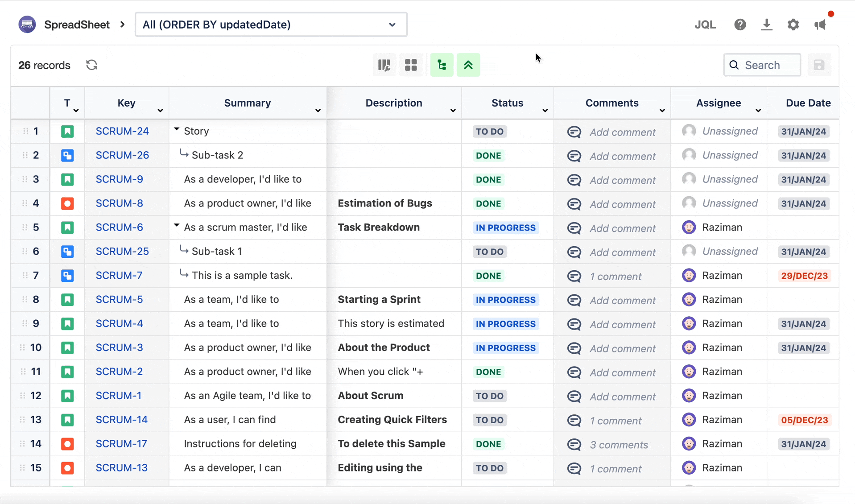Click the announcements megaphone icon
Image resolution: width=855 pixels, height=504 pixels.
[x=820, y=25]
